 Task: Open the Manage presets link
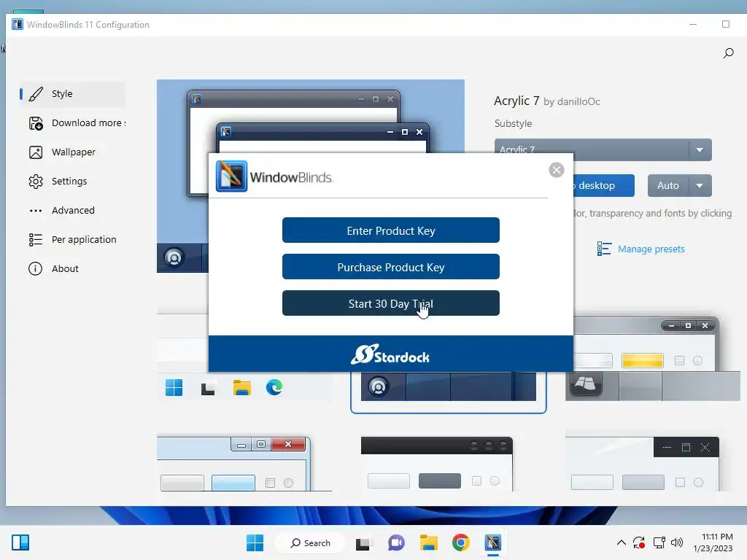point(651,249)
